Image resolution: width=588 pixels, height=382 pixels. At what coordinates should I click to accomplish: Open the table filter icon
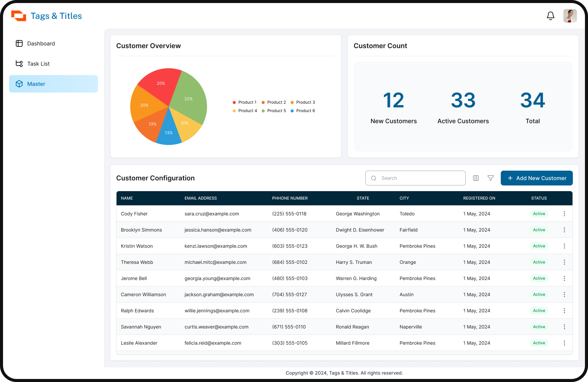(490, 178)
